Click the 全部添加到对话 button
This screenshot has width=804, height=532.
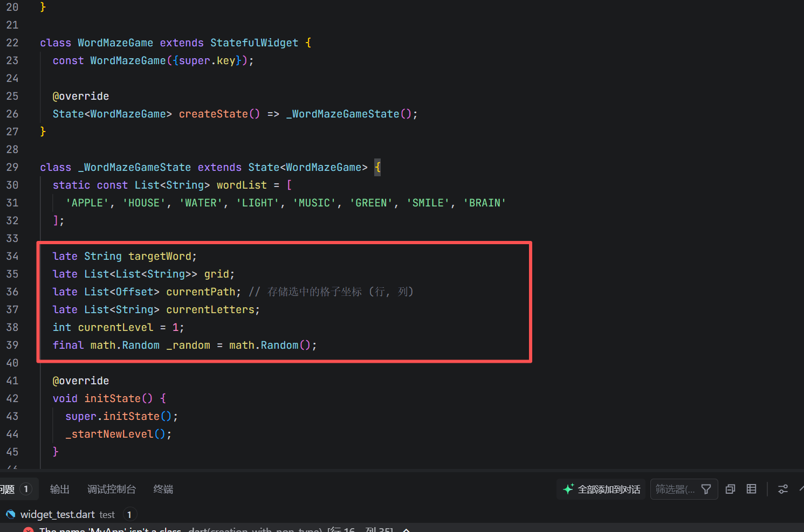click(601, 489)
